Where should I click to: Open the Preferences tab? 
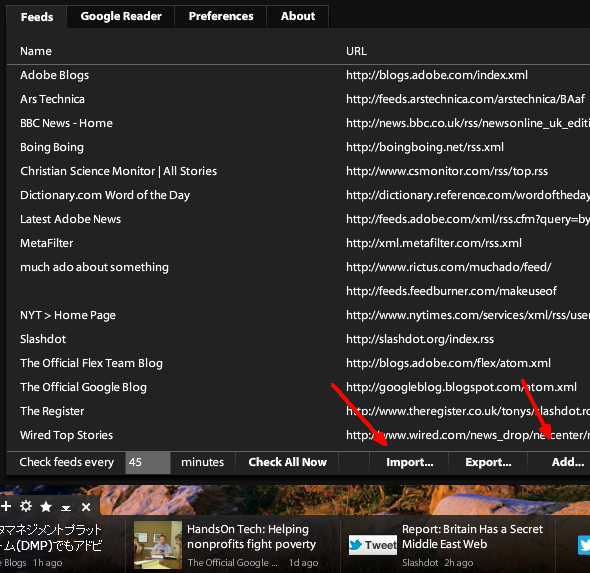221,17
